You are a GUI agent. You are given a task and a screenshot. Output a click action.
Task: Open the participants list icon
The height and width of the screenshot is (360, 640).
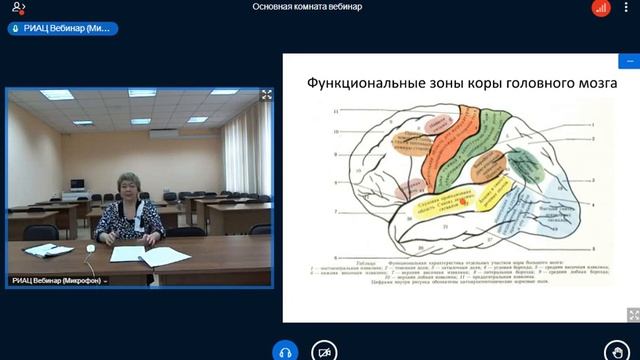18,7
